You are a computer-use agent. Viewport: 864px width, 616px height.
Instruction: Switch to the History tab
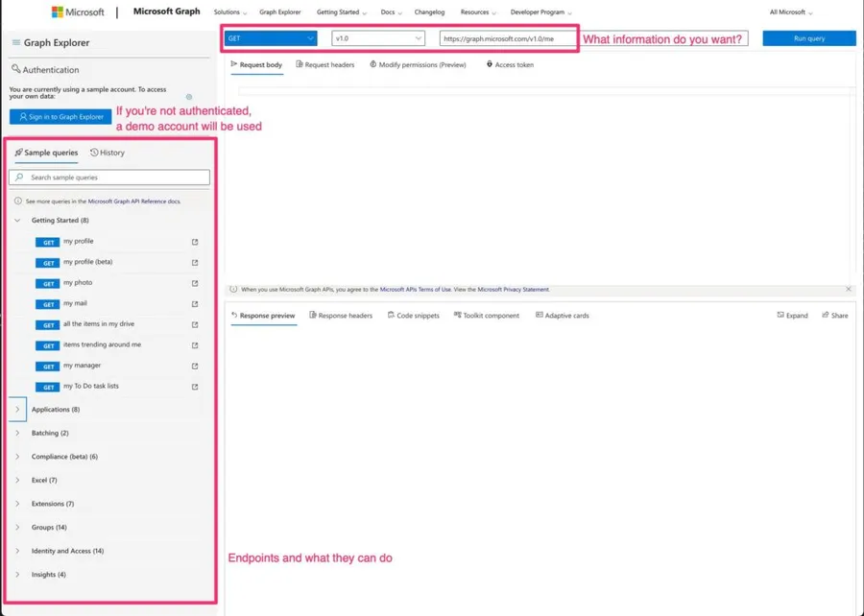108,153
